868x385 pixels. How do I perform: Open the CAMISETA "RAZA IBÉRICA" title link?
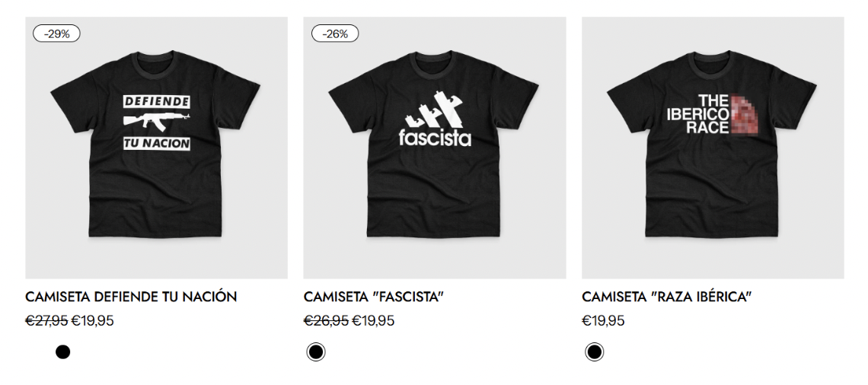click(667, 297)
